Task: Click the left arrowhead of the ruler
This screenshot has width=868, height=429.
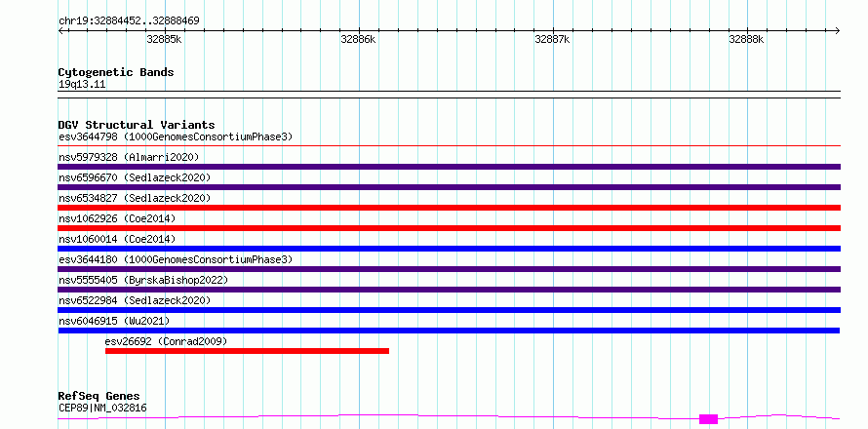Action: pos(60,30)
